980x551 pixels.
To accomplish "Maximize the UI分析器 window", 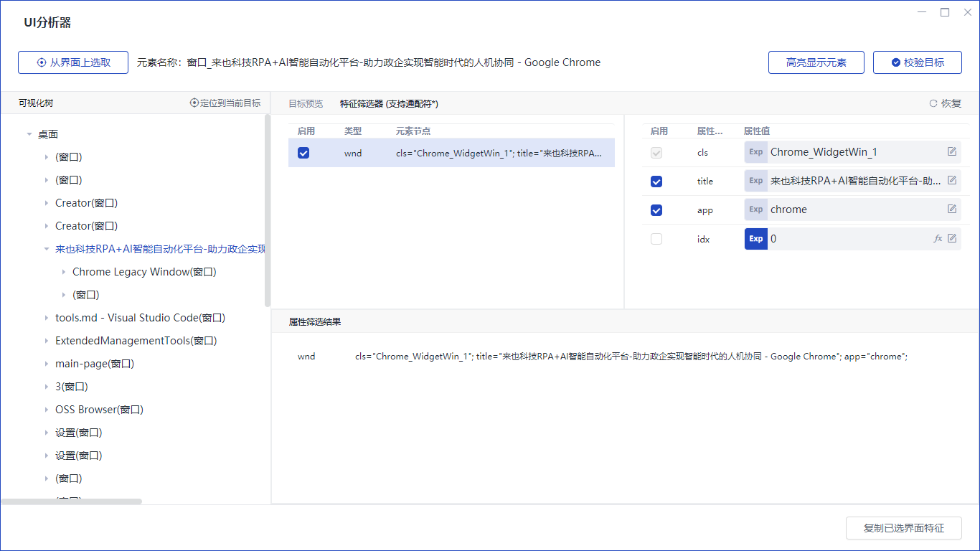I will click(x=945, y=12).
